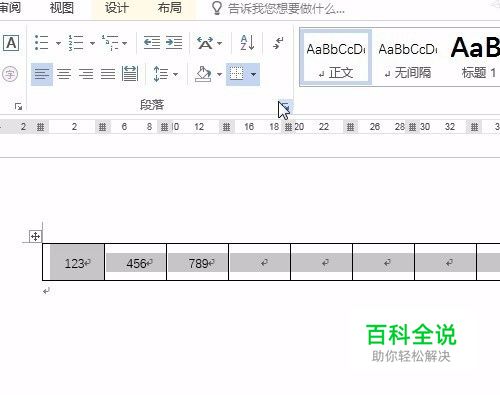Click the table cell containing 456
The width and height of the screenshot is (500, 395).
136,262
